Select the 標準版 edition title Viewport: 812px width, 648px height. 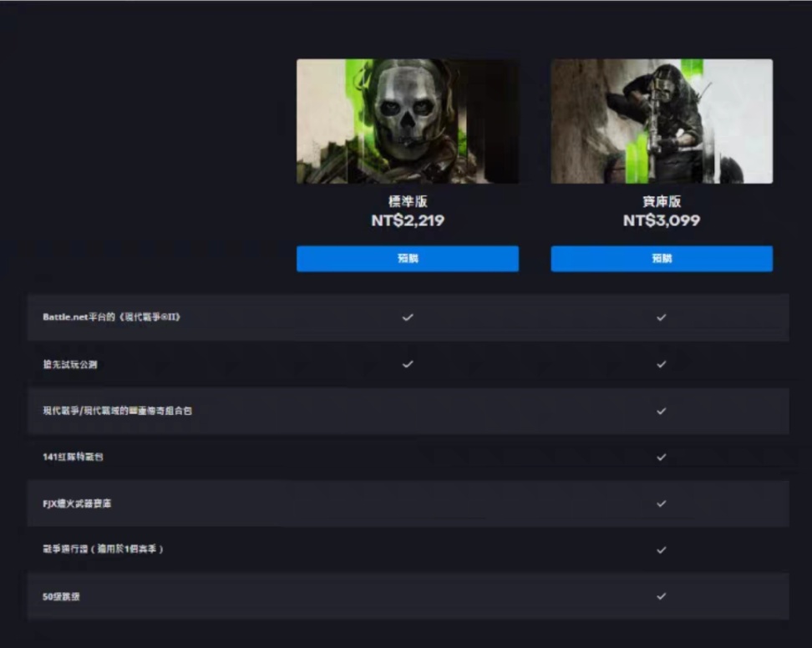[408, 201]
